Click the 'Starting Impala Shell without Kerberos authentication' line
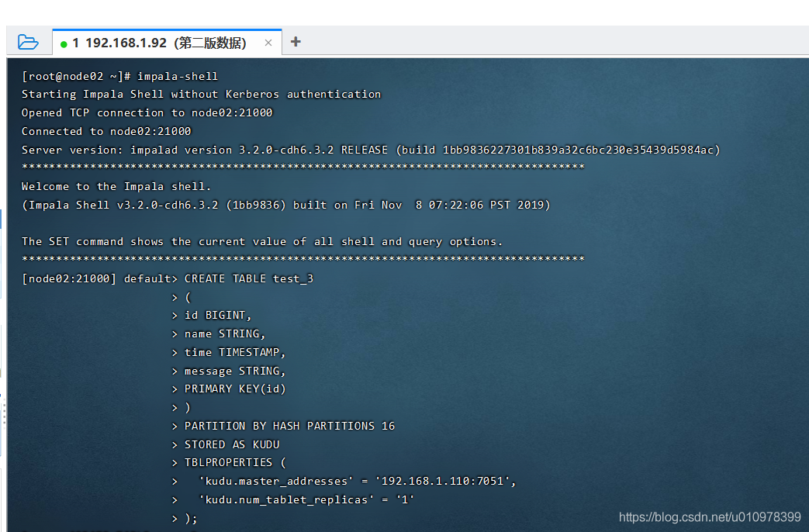 [x=201, y=95]
